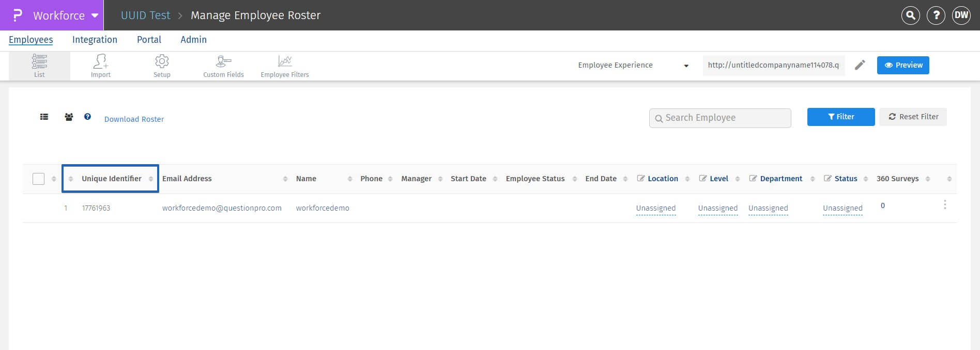Image resolution: width=980 pixels, height=350 pixels.
Task: Click the pencil icon to edit URL
Action: (x=860, y=65)
